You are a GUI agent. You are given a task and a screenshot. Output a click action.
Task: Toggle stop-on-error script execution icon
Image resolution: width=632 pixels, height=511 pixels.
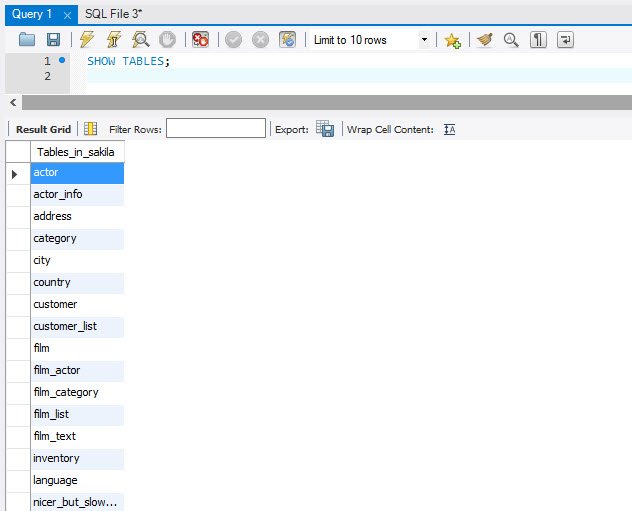200,39
